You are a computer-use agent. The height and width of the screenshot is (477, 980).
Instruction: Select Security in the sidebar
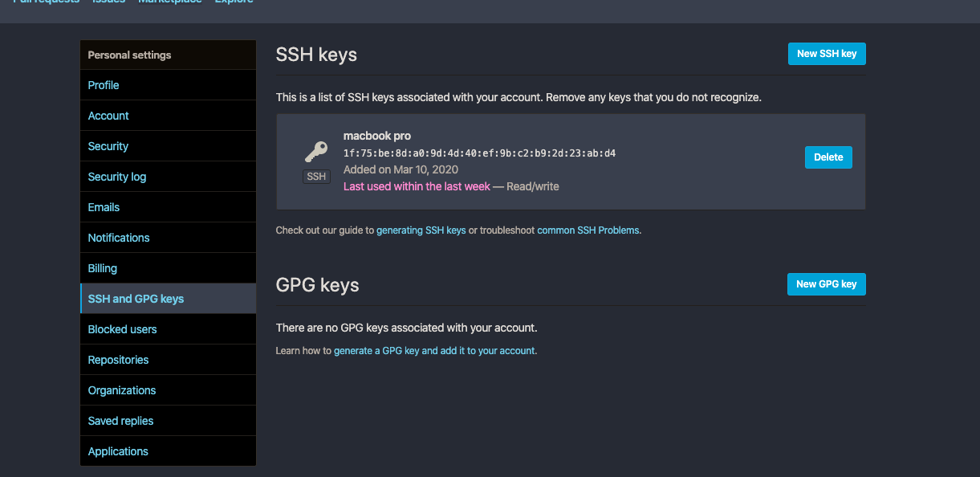coord(108,146)
